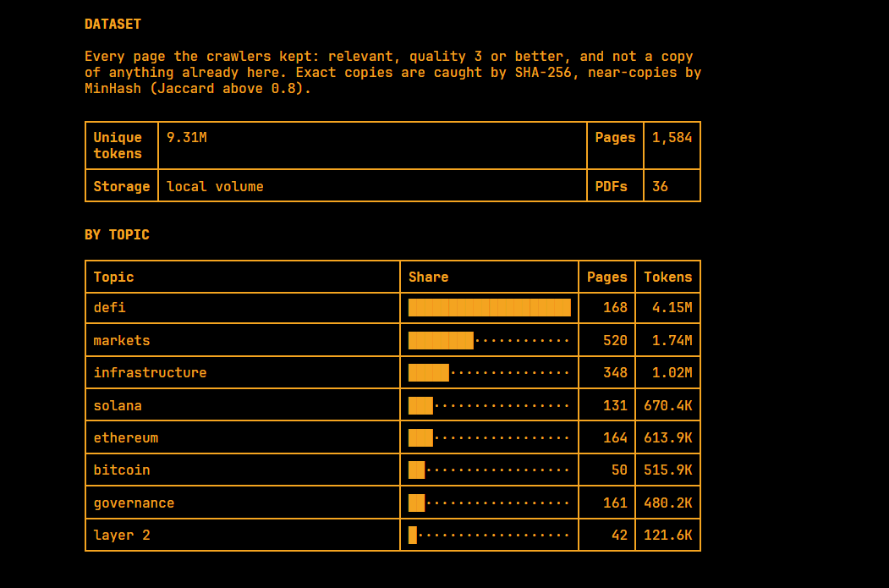Select the 9.31M unique tokens value
The height and width of the screenshot is (588, 889).
pos(187,138)
